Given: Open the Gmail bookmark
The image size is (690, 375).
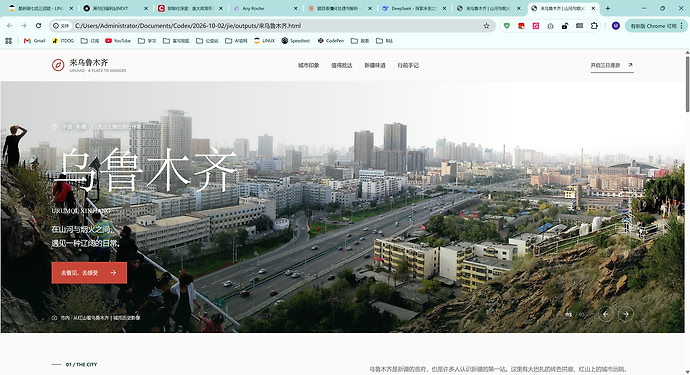Looking at the screenshot, I should pos(34,40).
